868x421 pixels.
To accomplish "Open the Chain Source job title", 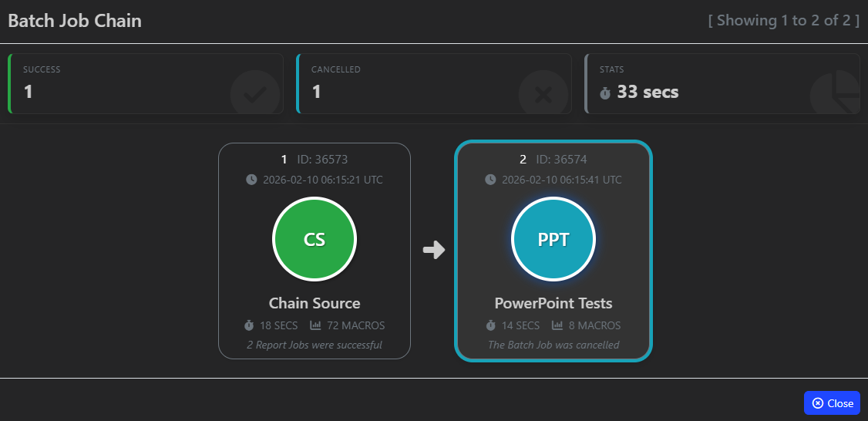I will [315, 303].
